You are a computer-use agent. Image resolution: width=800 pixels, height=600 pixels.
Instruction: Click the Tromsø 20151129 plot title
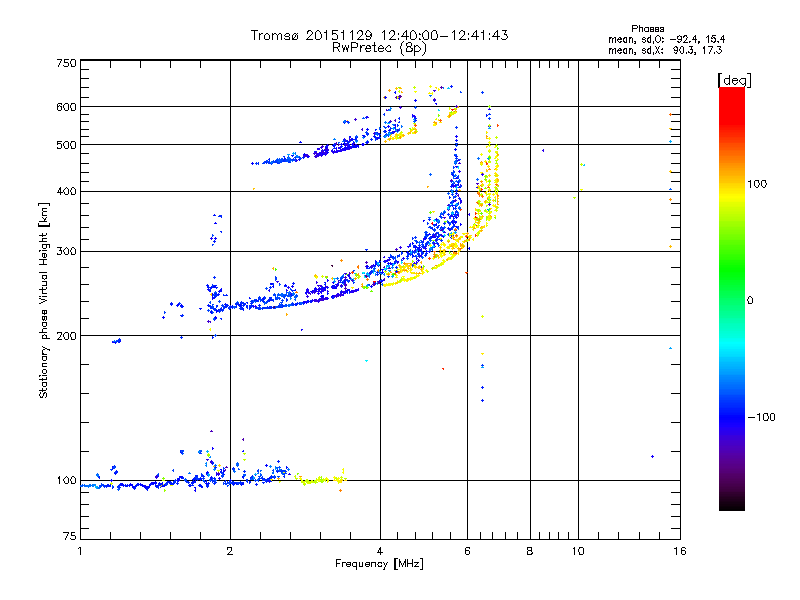click(x=379, y=35)
